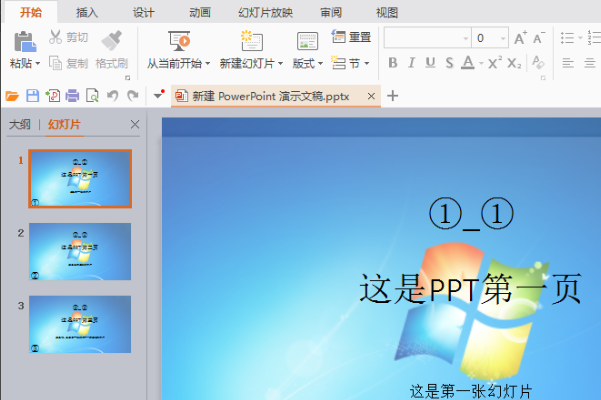Toggle Bold formatting

[x=393, y=63]
